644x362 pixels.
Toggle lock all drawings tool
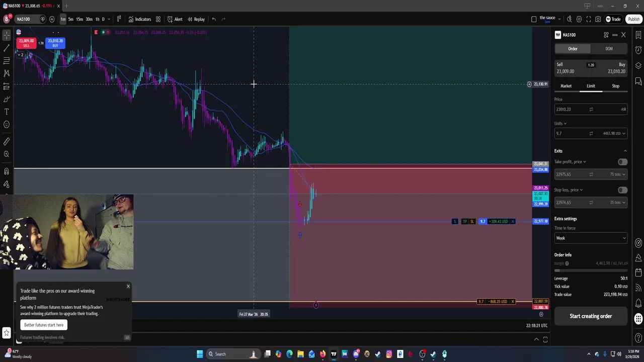7,185
